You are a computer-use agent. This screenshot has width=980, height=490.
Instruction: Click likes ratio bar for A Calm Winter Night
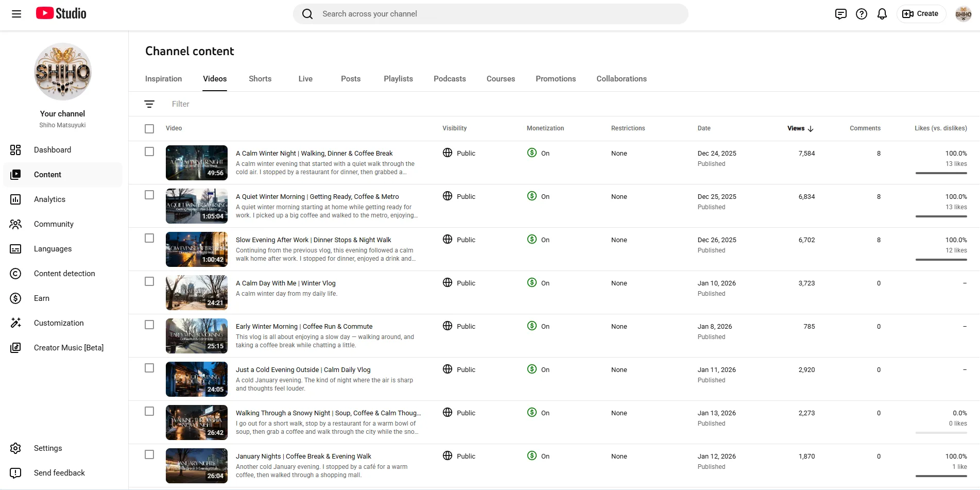point(941,173)
